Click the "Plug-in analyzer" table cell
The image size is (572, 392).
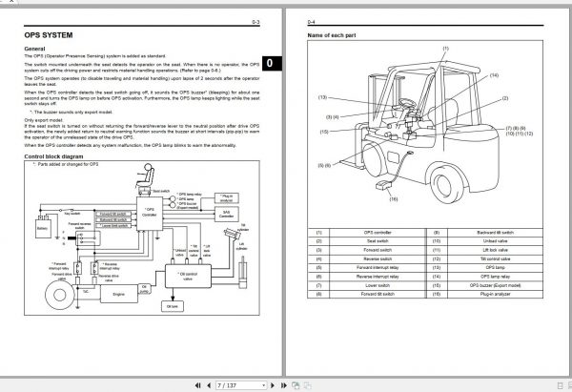point(495,294)
